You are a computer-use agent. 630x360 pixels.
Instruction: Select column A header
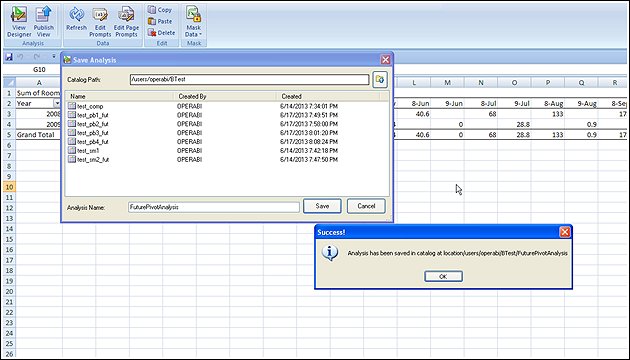click(x=39, y=82)
